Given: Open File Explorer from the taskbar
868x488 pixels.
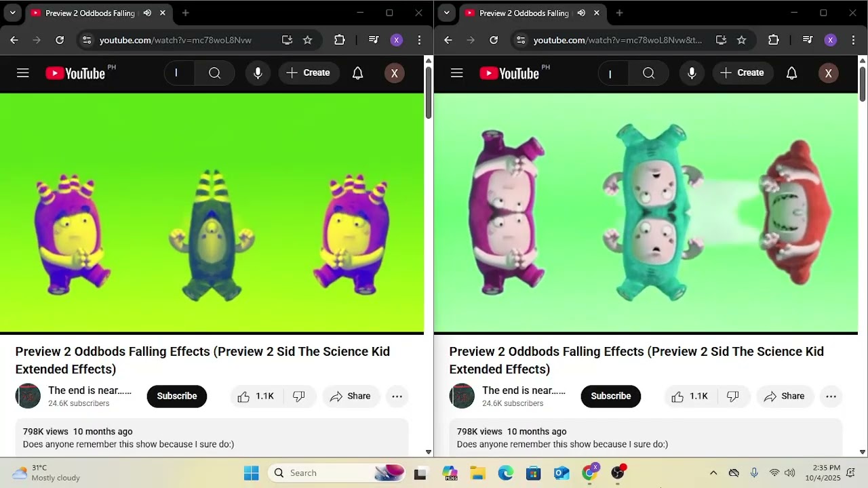Looking at the screenshot, I should click(x=477, y=473).
